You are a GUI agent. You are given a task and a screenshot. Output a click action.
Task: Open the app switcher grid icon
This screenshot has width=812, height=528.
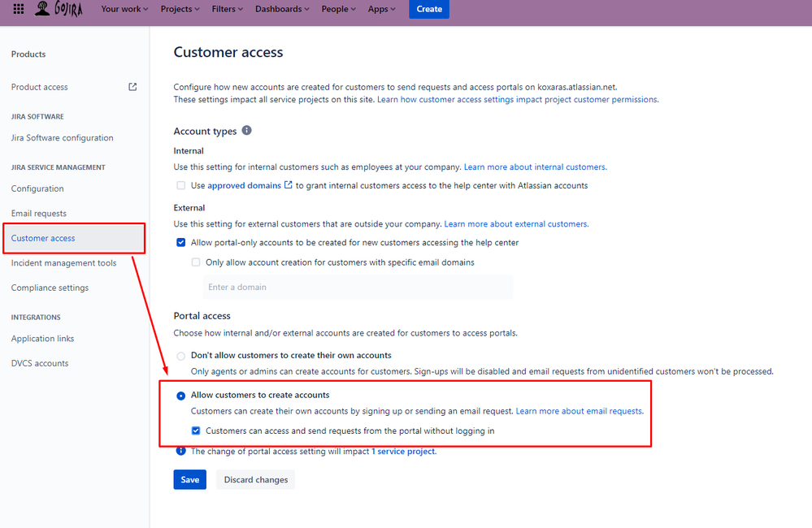(18, 9)
